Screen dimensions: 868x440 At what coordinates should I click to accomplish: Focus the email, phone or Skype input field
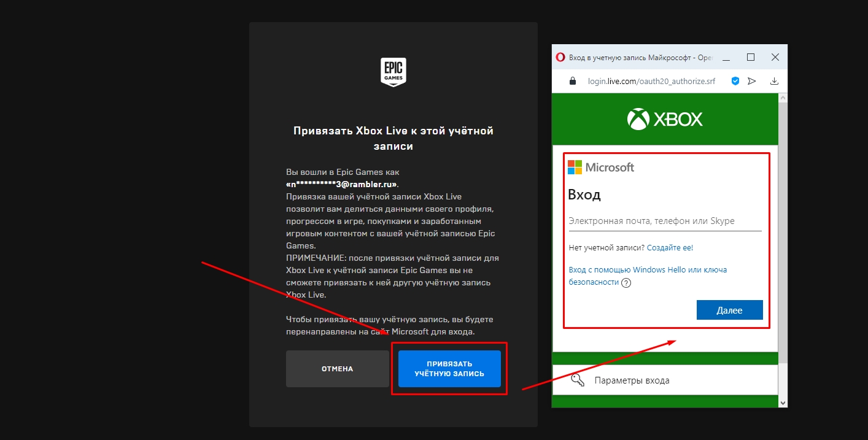click(x=665, y=221)
